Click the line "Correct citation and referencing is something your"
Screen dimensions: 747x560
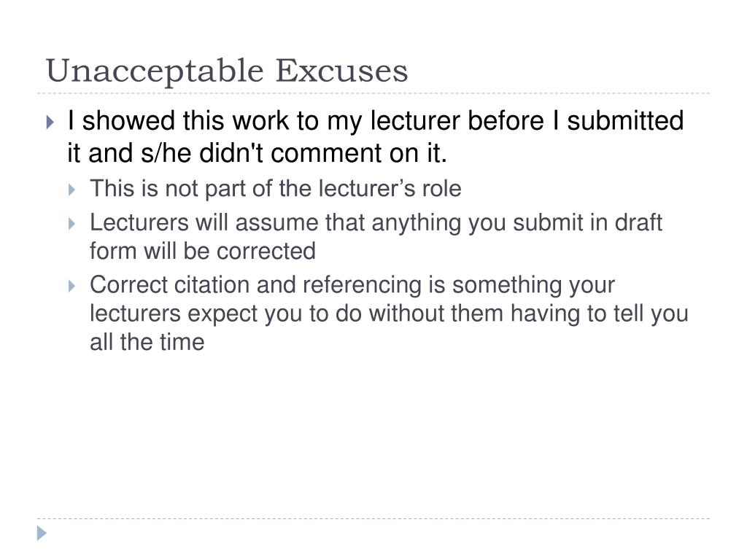pyautogui.click(x=352, y=285)
